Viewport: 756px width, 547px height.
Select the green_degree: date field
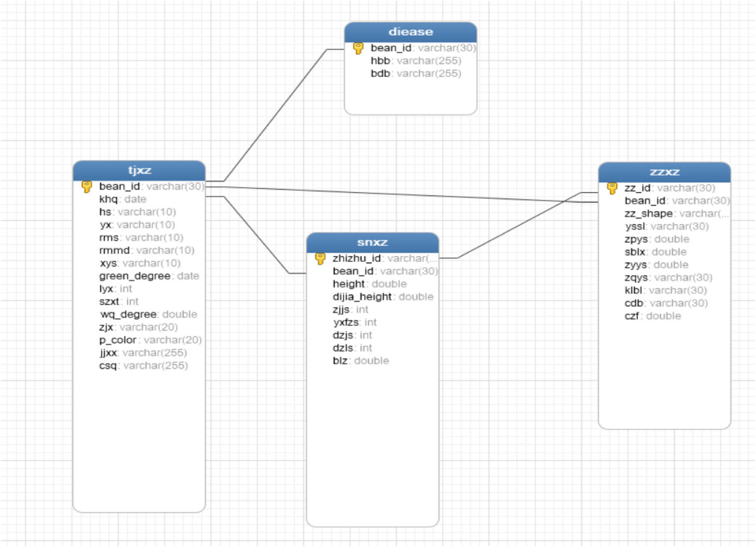[149, 276]
